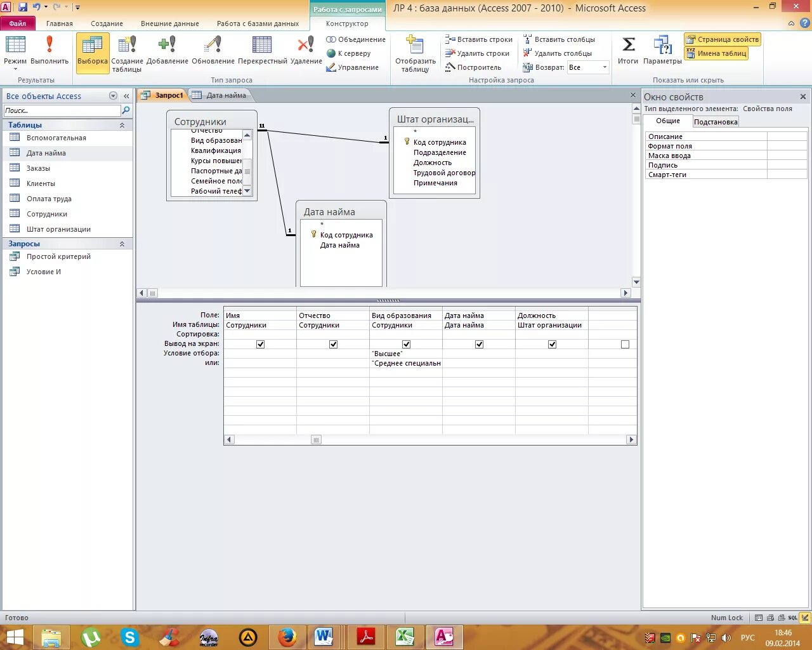The height and width of the screenshot is (650, 812).
Task: Click Удалить строки
Action: [477, 53]
